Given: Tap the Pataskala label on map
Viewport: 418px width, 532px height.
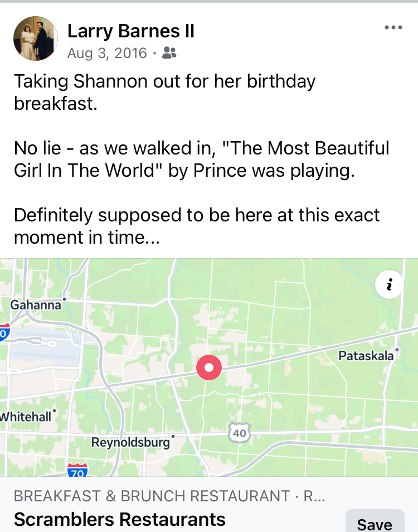Looking at the screenshot, I should pyautogui.click(x=366, y=356).
